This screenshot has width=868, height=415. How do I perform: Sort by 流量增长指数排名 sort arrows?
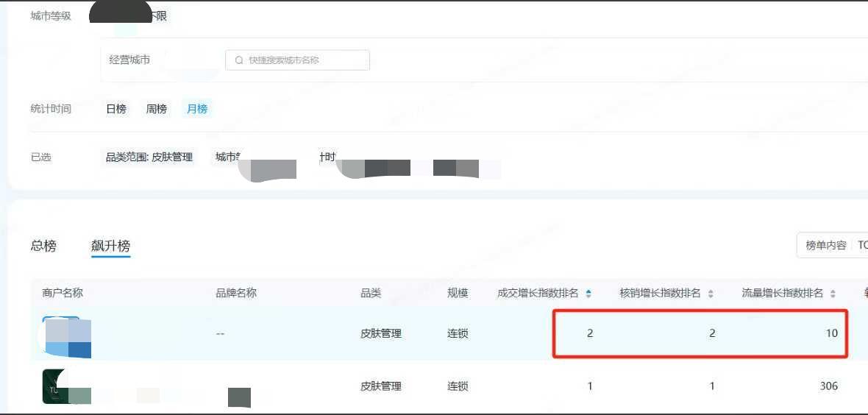[x=833, y=294]
